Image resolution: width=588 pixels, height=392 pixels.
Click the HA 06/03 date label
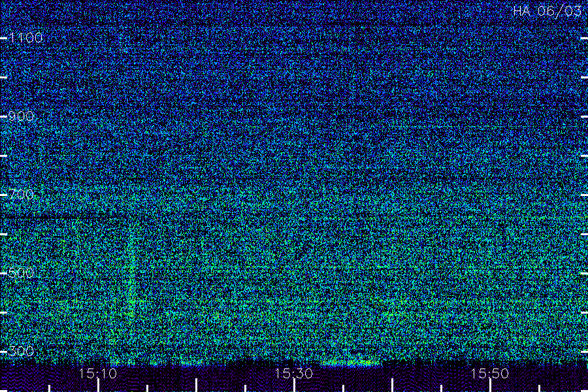point(547,11)
